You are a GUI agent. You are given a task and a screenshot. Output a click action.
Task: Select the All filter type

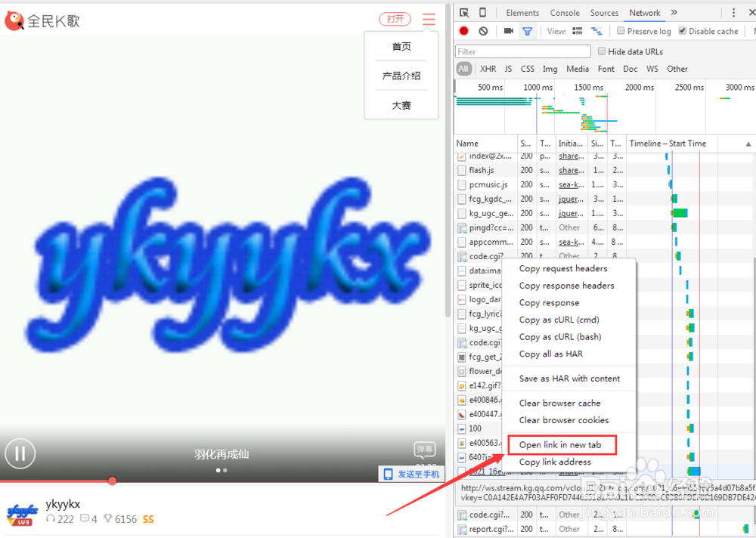pyautogui.click(x=463, y=69)
